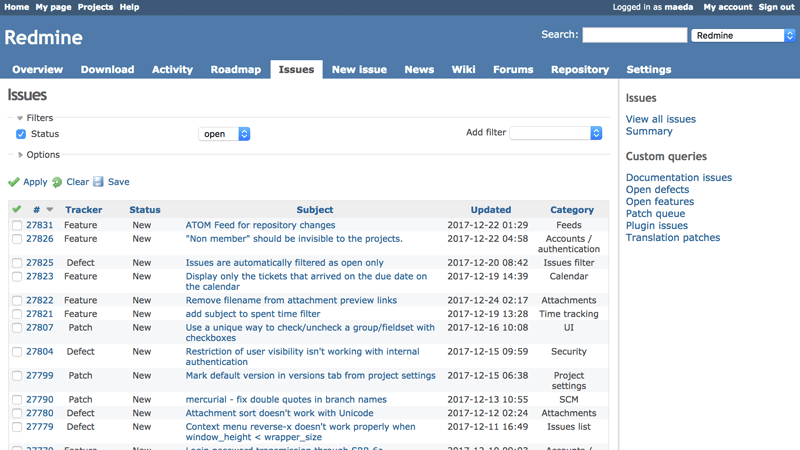Select checkbox for issue 27831
This screenshot has height=450, width=800.
click(x=17, y=225)
